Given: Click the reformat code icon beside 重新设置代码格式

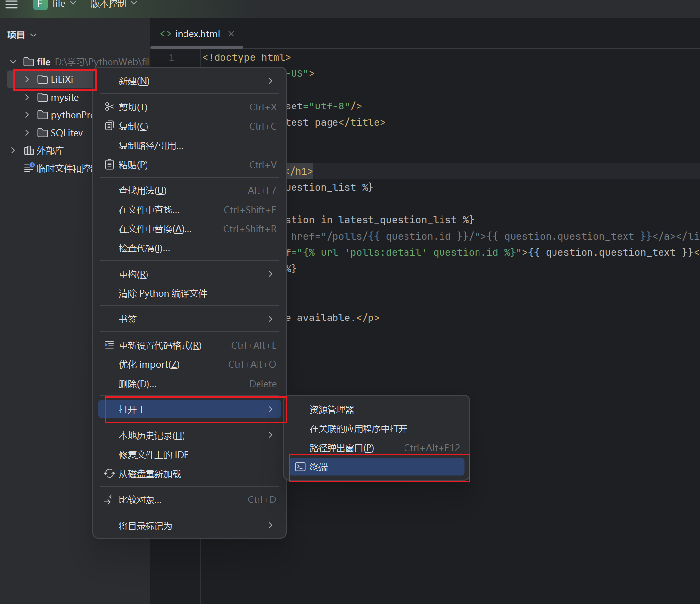Looking at the screenshot, I should 109,345.
